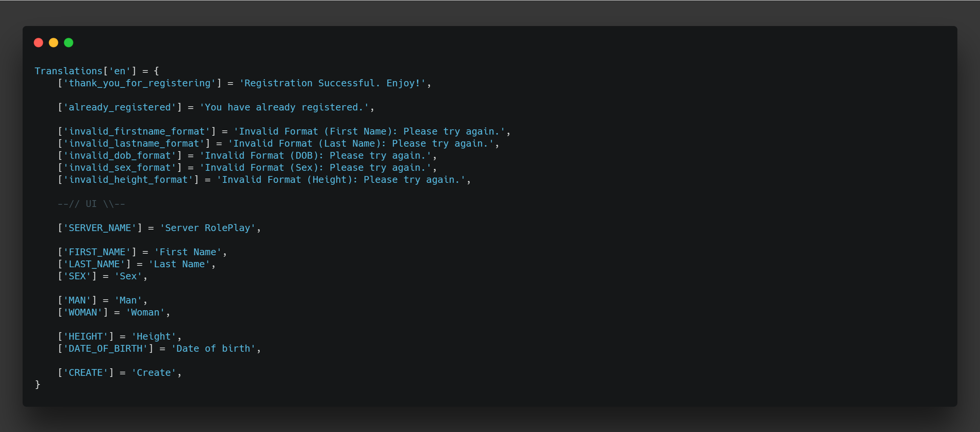Click the yellow minimize window dot
The height and width of the screenshot is (432, 980).
point(54,43)
